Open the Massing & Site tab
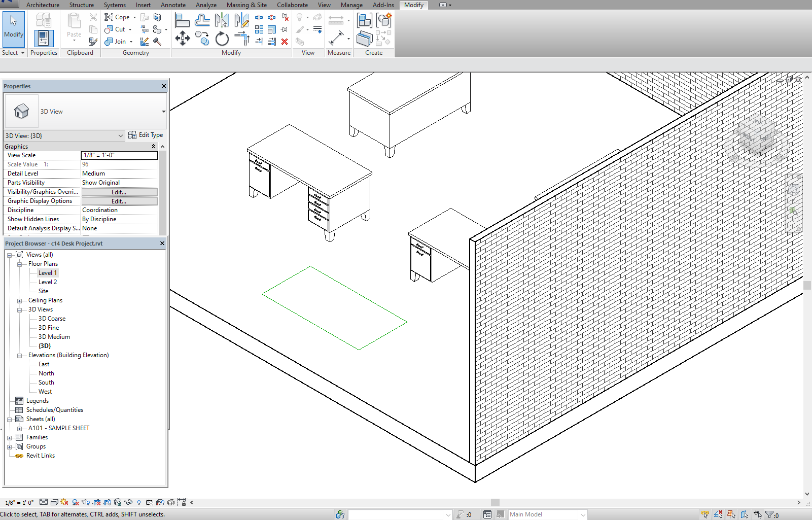The image size is (812, 520). pos(246,5)
